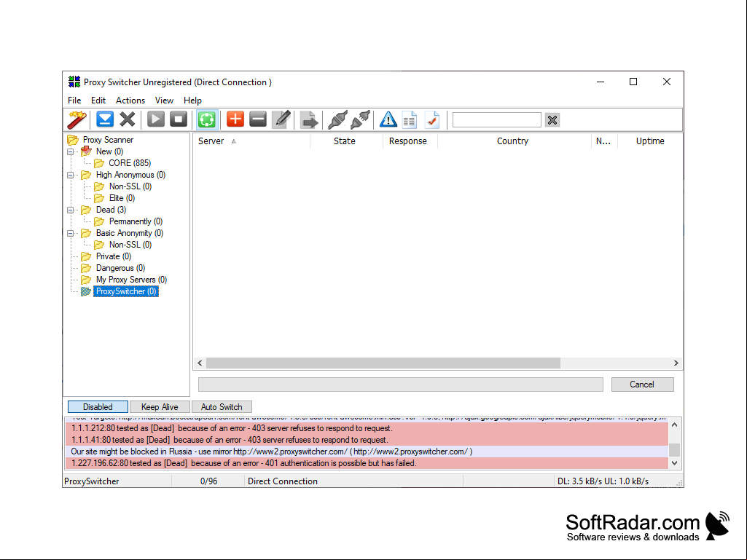Click the Cancel button
Screen dimensions: 747x560
[x=642, y=384]
